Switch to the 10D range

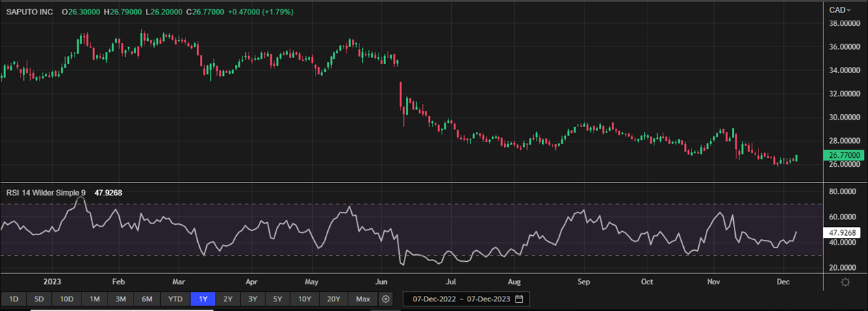[x=66, y=299]
